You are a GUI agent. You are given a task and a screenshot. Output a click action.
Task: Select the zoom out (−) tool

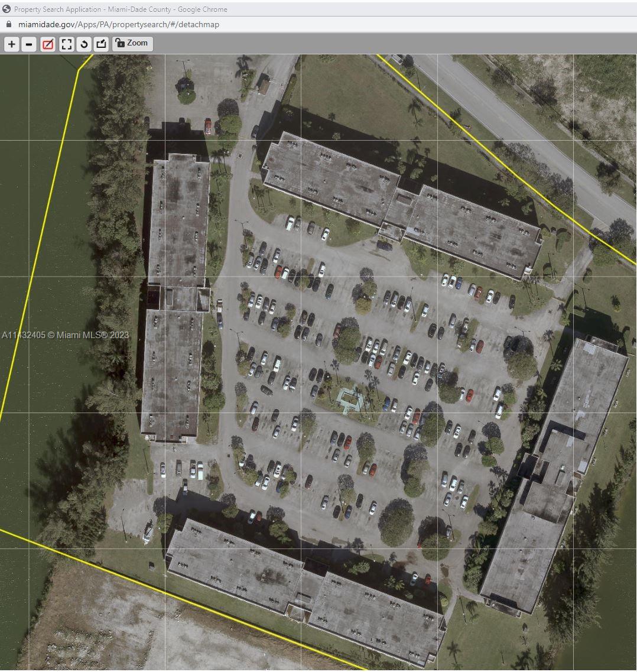click(29, 44)
